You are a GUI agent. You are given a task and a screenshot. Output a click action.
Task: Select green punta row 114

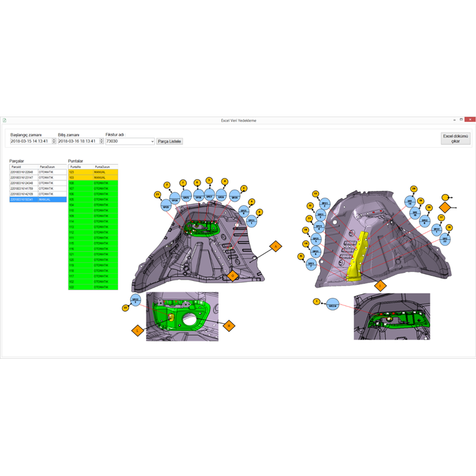click(x=93, y=221)
